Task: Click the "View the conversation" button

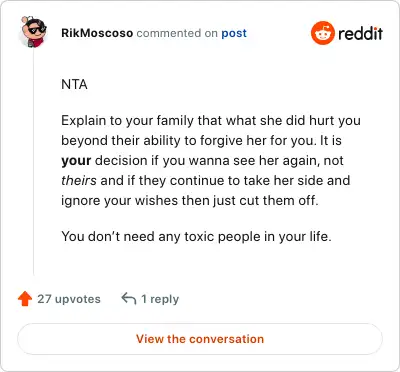Action: point(200,339)
